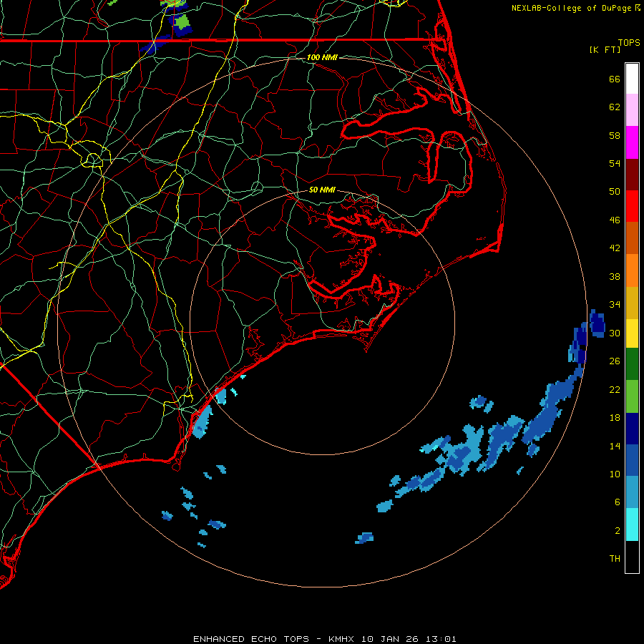Click the white 66 K FT legend swatch
The image size is (644, 644).
click(x=632, y=79)
